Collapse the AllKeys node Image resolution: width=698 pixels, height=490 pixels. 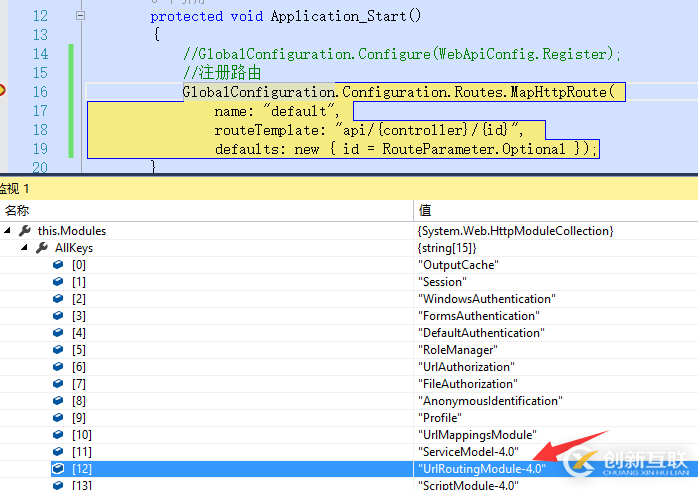point(24,247)
